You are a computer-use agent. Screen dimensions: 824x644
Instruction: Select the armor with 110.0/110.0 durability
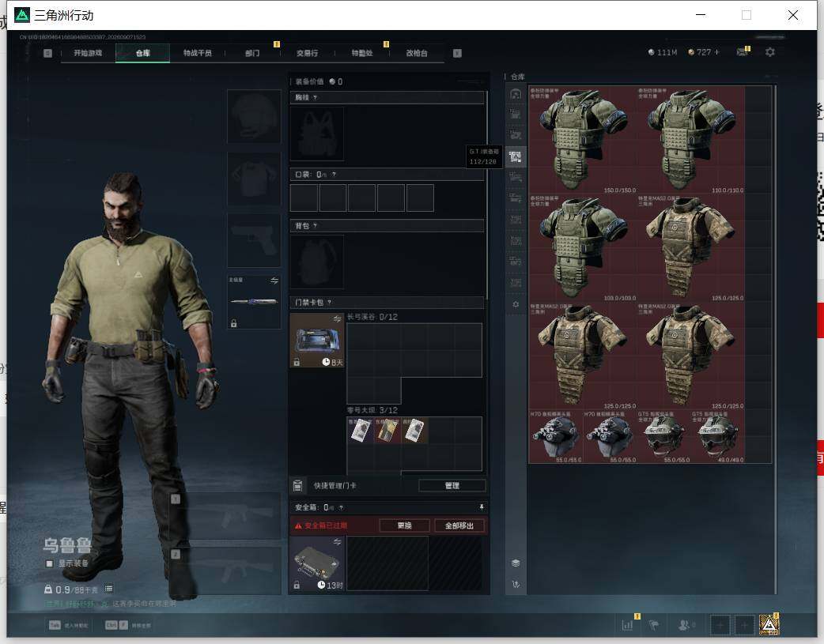(x=690, y=140)
